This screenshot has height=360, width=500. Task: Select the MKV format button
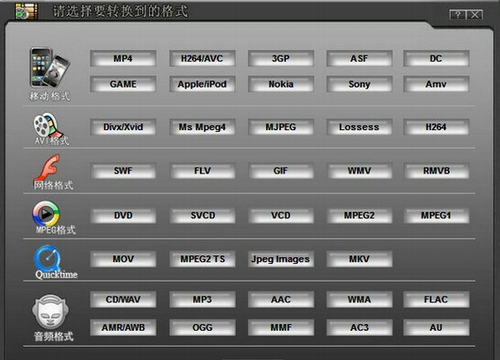[359, 259]
